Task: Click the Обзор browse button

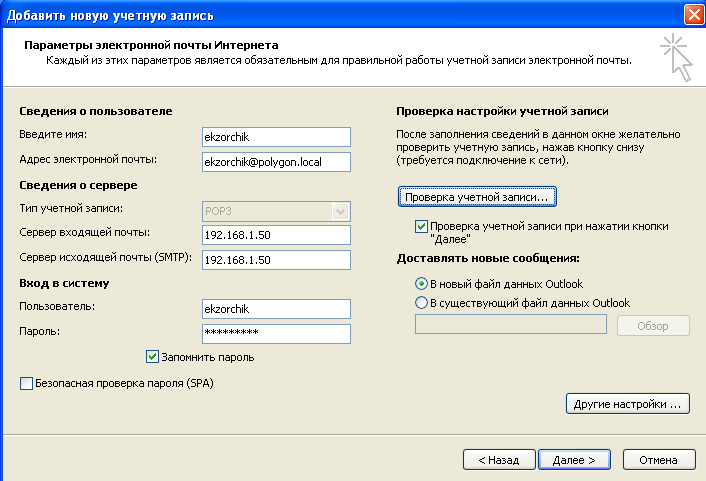Action: click(653, 326)
